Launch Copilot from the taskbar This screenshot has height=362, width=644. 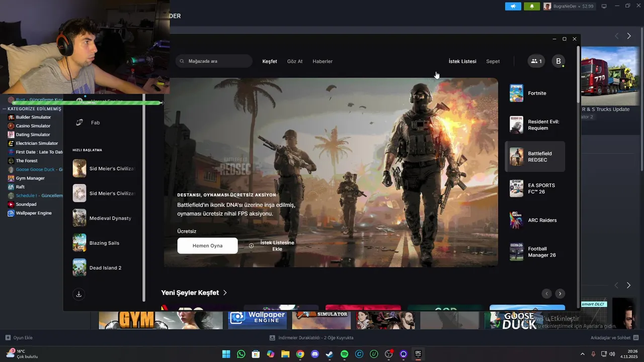pos(271,354)
